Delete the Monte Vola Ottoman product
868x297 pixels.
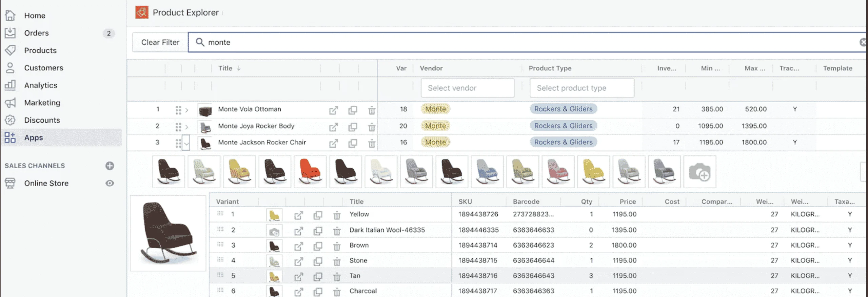pyautogui.click(x=372, y=110)
